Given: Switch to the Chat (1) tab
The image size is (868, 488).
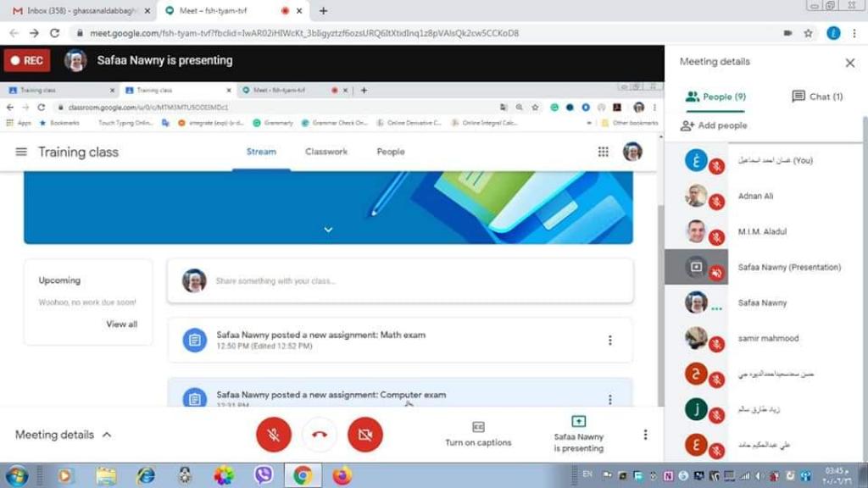Looking at the screenshot, I should 817,97.
